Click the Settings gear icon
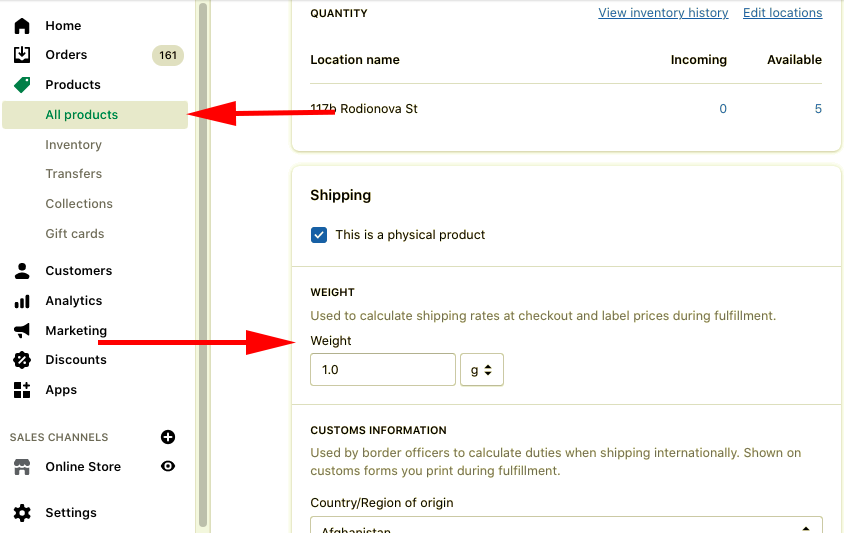 coord(22,513)
